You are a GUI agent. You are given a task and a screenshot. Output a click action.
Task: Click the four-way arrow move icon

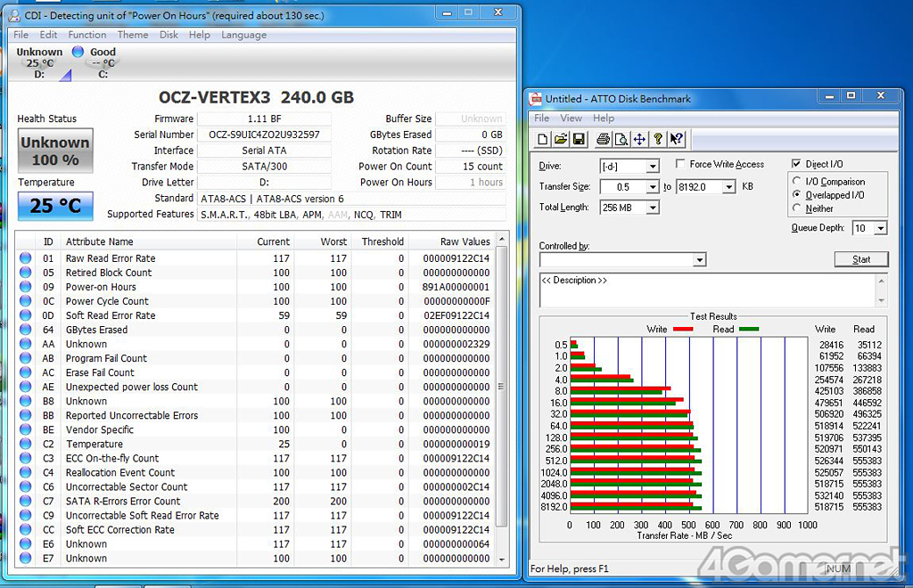(x=639, y=139)
